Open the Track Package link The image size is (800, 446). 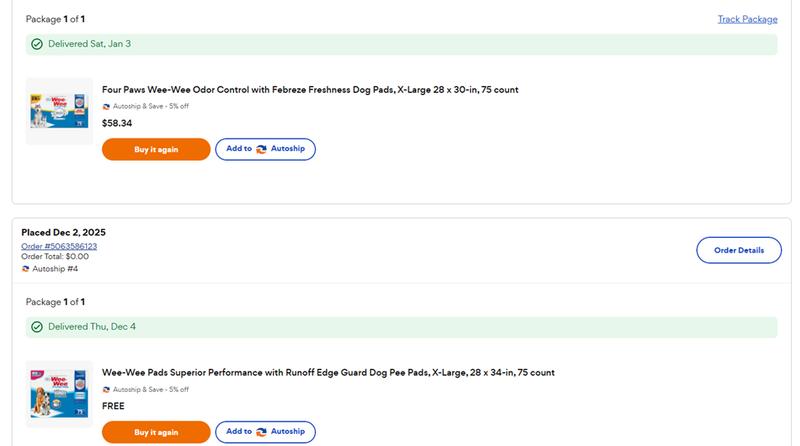[x=747, y=19]
